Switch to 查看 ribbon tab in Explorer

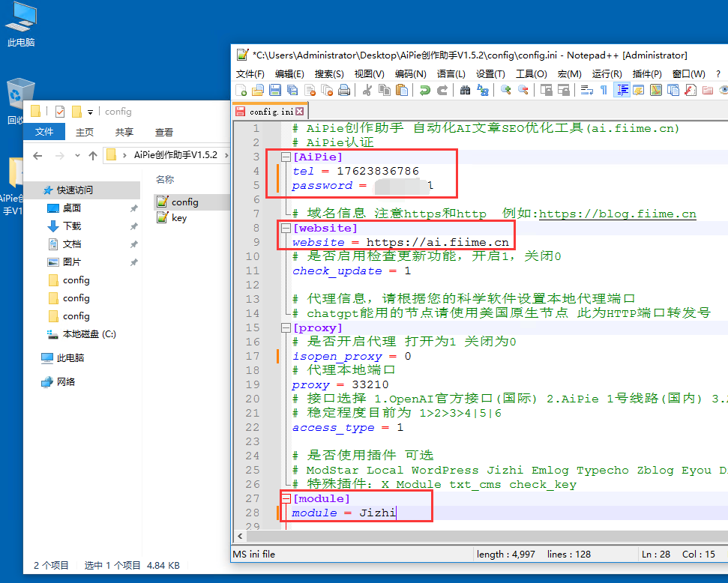[x=164, y=133]
